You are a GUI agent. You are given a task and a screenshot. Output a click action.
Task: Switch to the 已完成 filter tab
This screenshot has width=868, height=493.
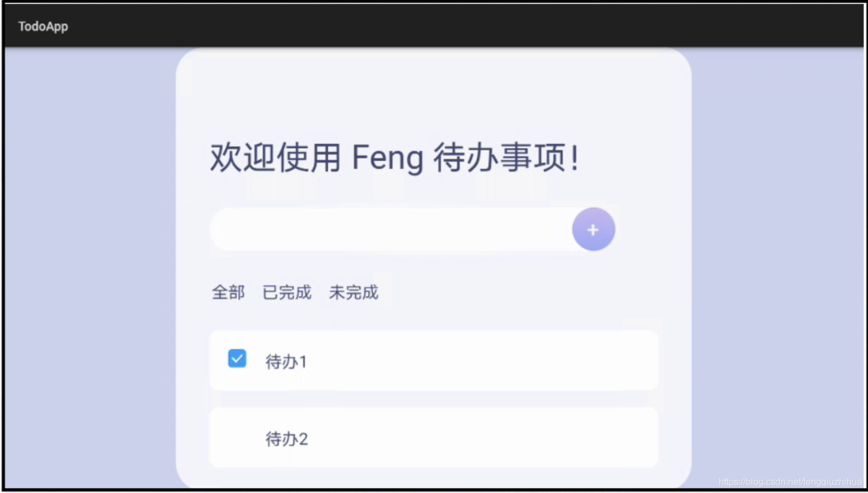(x=285, y=292)
